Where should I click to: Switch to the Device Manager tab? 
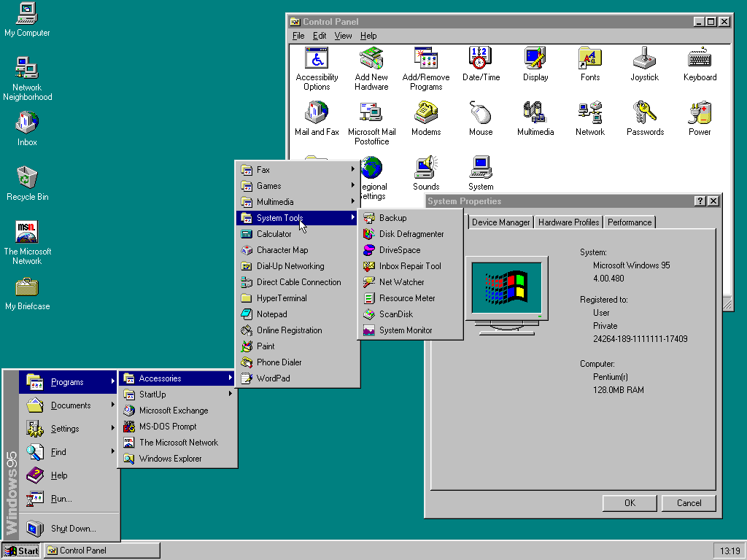pos(500,222)
